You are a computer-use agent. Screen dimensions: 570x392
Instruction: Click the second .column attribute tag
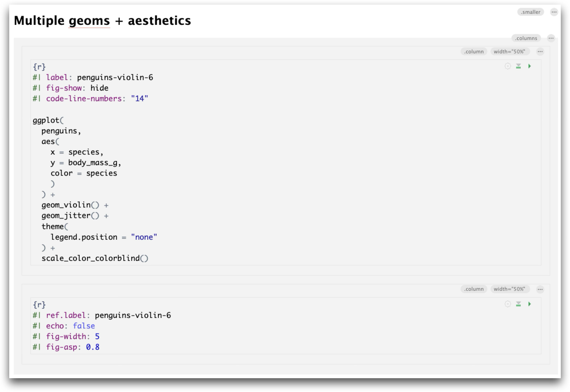(474, 289)
